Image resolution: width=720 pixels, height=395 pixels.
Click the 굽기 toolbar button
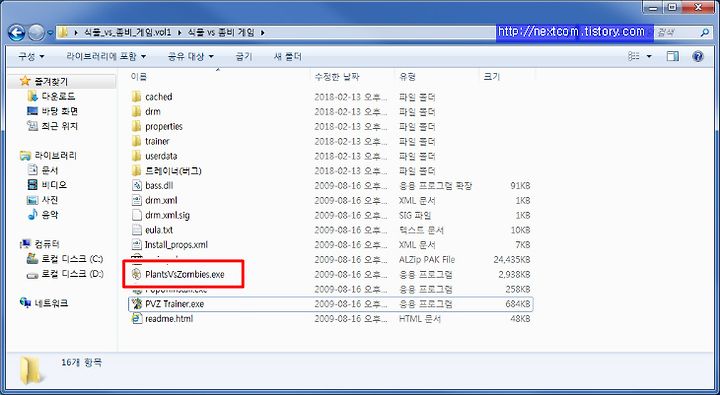pos(244,56)
